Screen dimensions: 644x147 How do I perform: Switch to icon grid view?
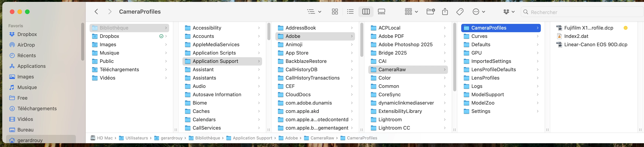point(335,12)
